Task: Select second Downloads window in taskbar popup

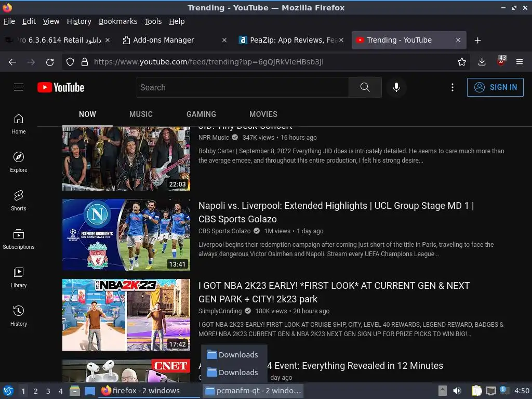Action: tap(234, 372)
